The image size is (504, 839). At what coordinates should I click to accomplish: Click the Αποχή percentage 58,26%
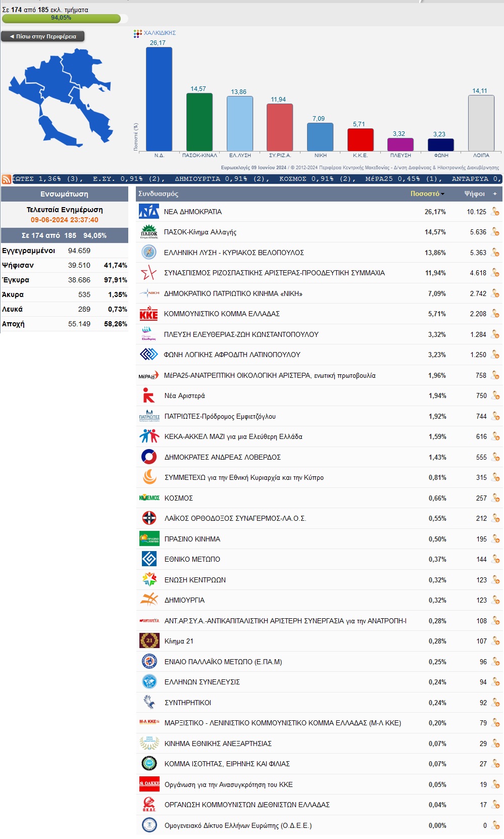click(x=116, y=324)
